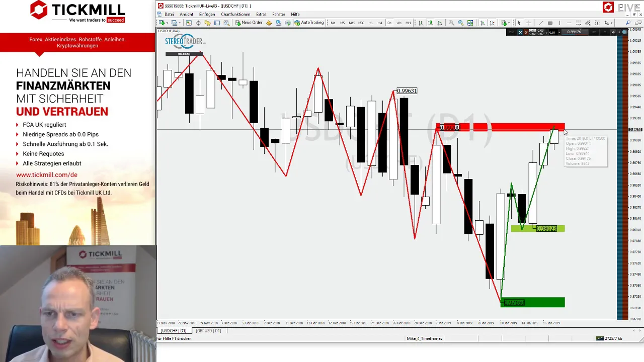Toggle the Market Watch window icon
644x362 pixels.
[189, 23]
